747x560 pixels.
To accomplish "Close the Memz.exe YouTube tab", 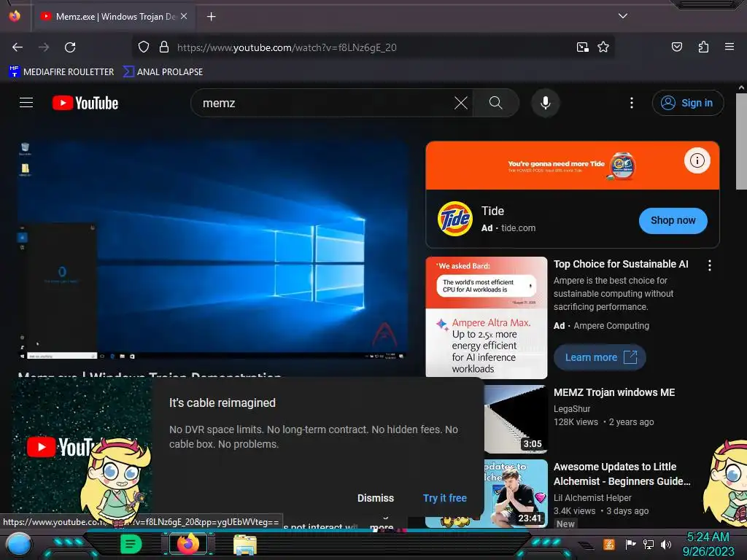I will point(184,16).
